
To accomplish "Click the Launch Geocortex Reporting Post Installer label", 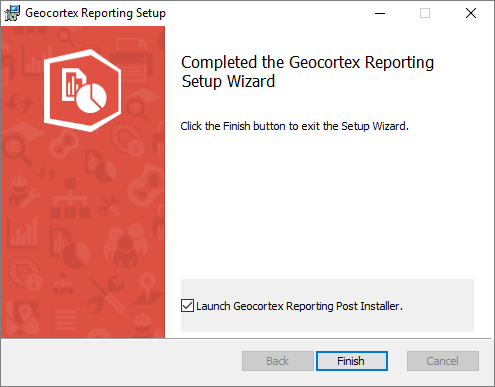I will click(299, 306).
